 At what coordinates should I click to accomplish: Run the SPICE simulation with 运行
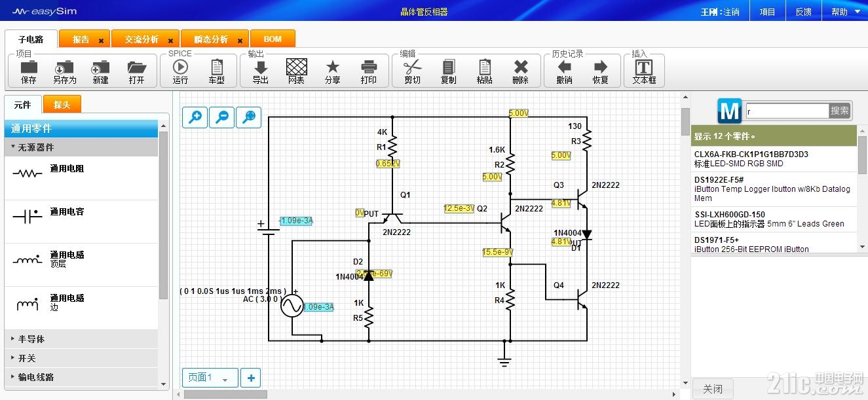point(180,67)
